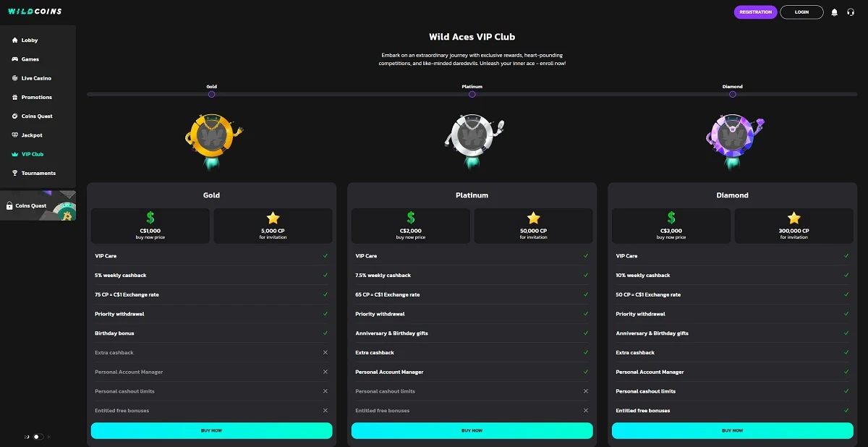This screenshot has width=868, height=447.
Task: Open Live Casino section
Action: click(38, 78)
